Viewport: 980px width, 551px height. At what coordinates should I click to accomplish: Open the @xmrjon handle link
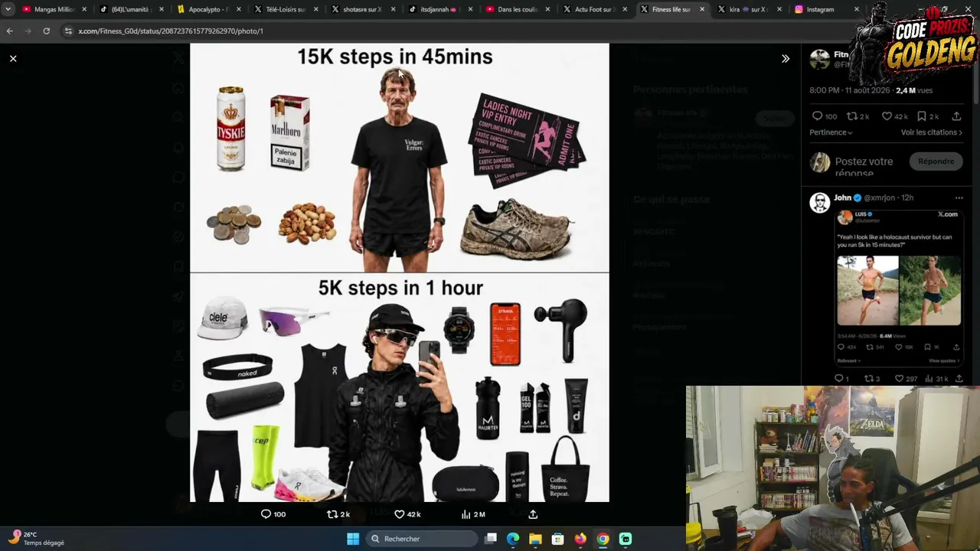[880, 197]
